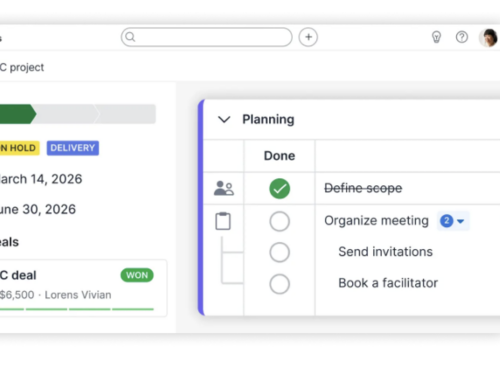Screen dimensions: 500x383
Task: Click the Lorens Vivian contact name
Action: pos(78,295)
